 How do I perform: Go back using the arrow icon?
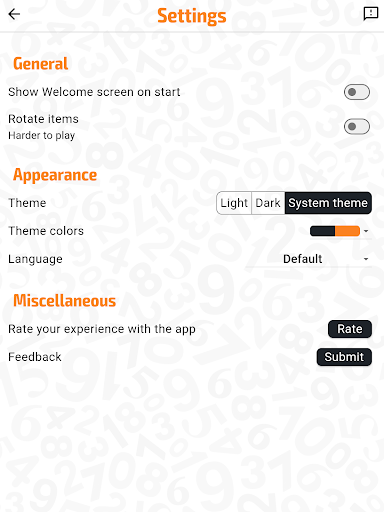14,14
